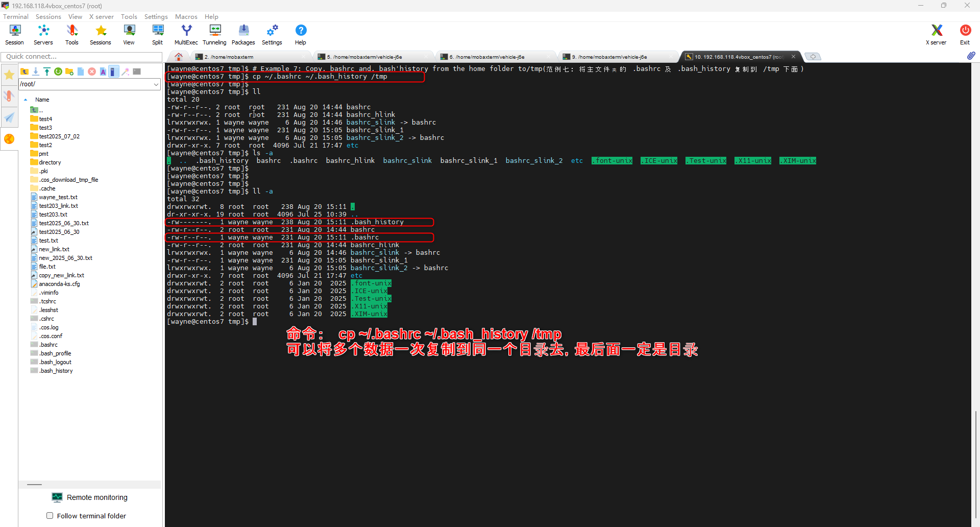
Task: Open the Packages toolbar icon
Action: (243, 35)
